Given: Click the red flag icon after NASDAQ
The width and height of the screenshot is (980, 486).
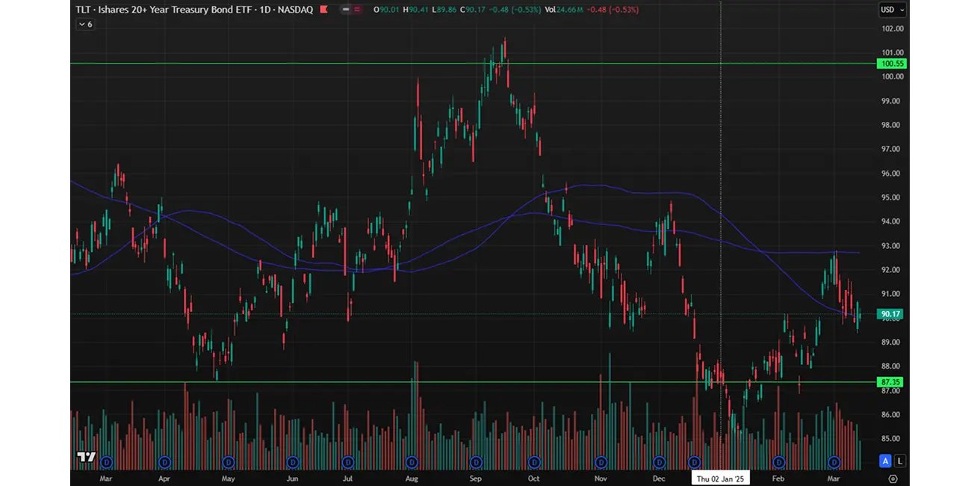Looking at the screenshot, I should click(x=326, y=10).
